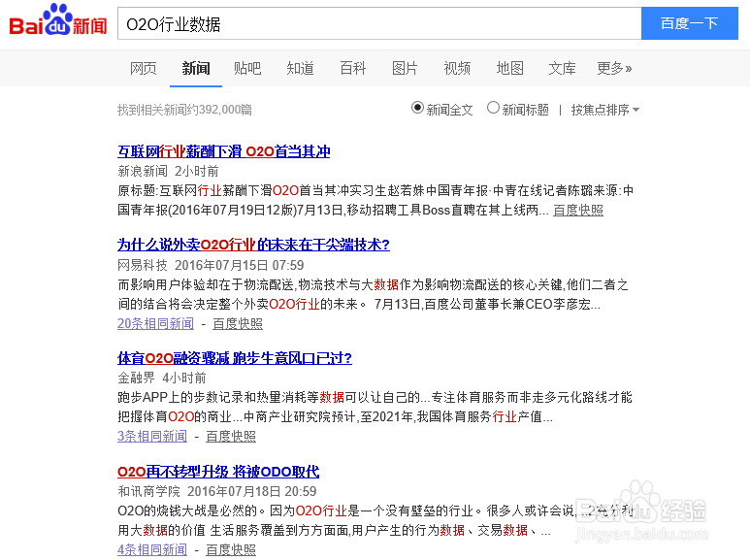
Task: Open article 互联网行业薪酬下滑 O2O首当其冲
Action: [x=224, y=151]
